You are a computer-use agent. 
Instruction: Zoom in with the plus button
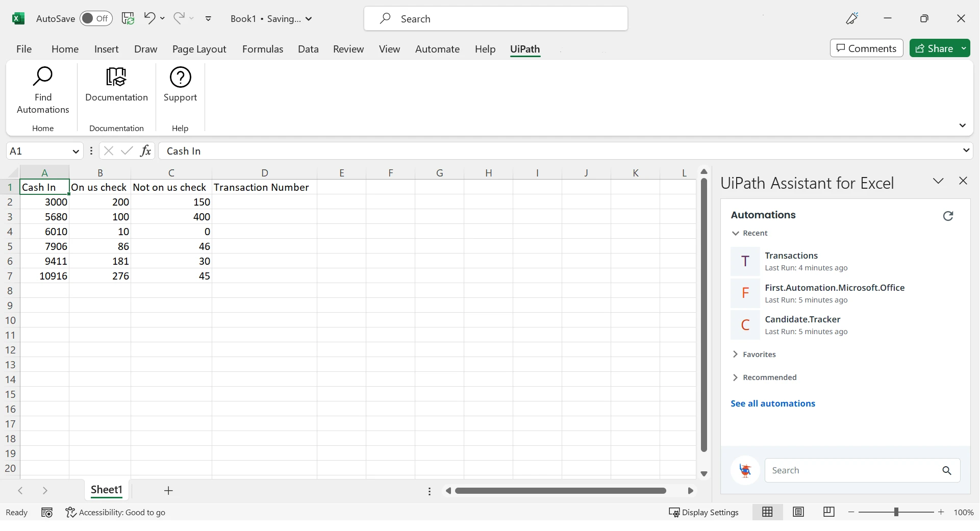941,512
